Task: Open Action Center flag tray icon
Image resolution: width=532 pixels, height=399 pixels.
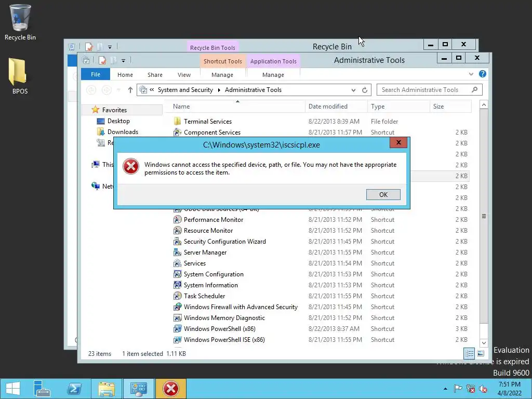Action: (x=458, y=389)
